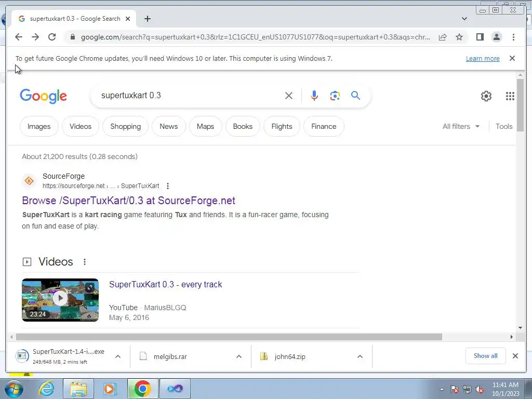Close the supertuxkart 0.3 tab

click(128, 19)
